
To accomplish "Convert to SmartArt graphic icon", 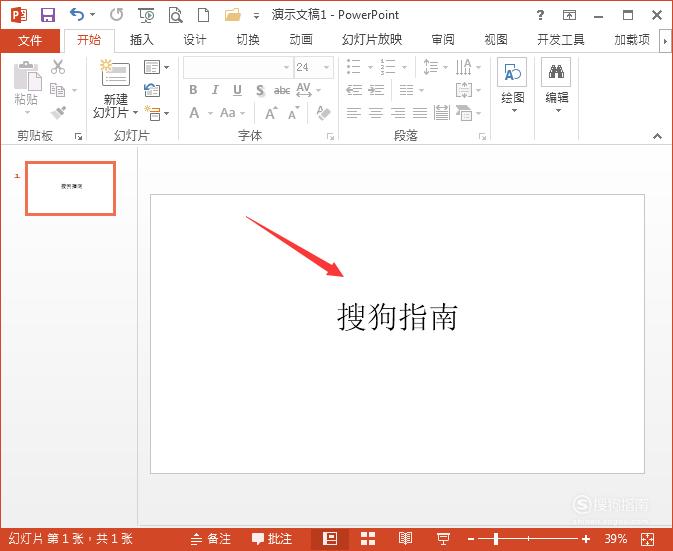I will point(468,113).
